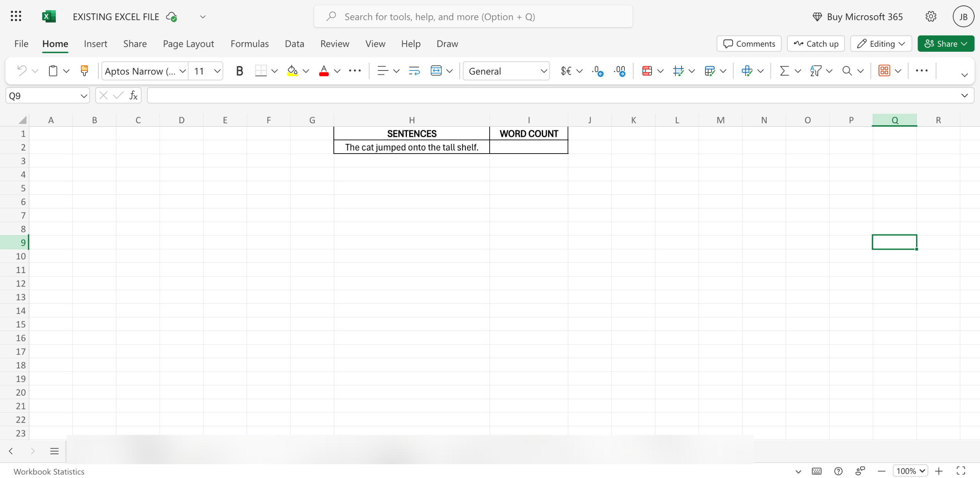Open the Page Layout tab

188,44
